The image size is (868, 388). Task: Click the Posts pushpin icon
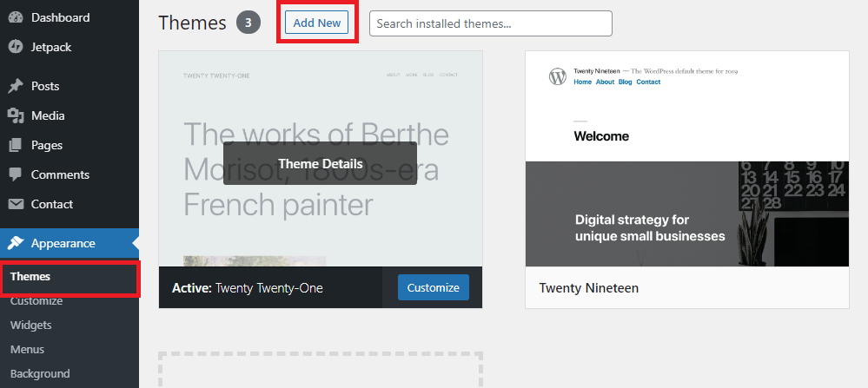coord(16,86)
